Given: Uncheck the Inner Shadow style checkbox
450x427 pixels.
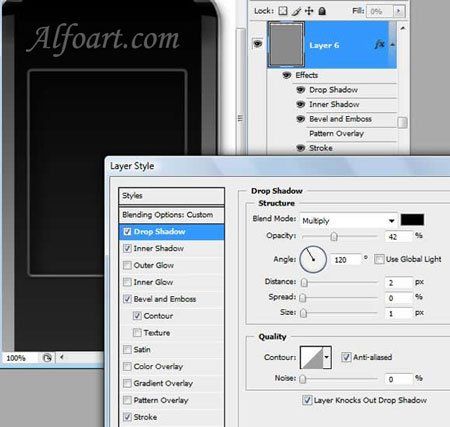Looking at the screenshot, I should point(127,248).
